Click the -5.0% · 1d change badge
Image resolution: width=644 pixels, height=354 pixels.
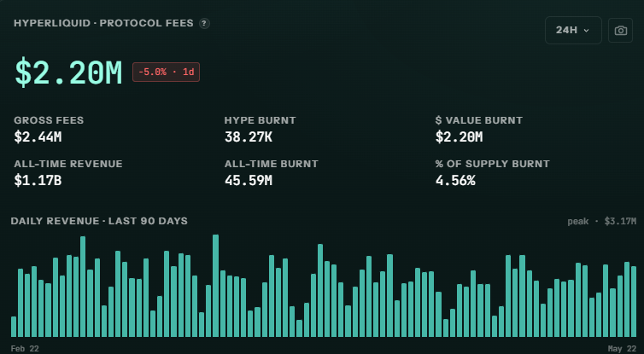point(166,73)
